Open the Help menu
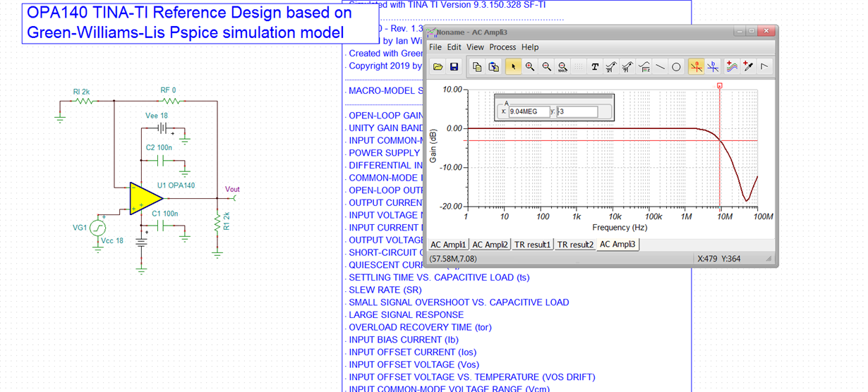The height and width of the screenshot is (392, 868). pyautogui.click(x=529, y=47)
